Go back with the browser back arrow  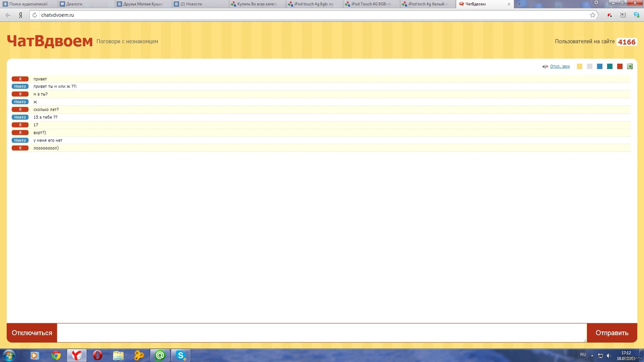point(8,15)
